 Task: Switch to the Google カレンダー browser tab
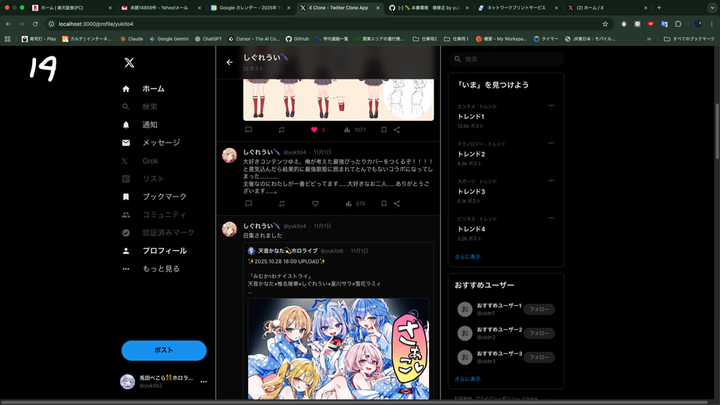coord(250,8)
